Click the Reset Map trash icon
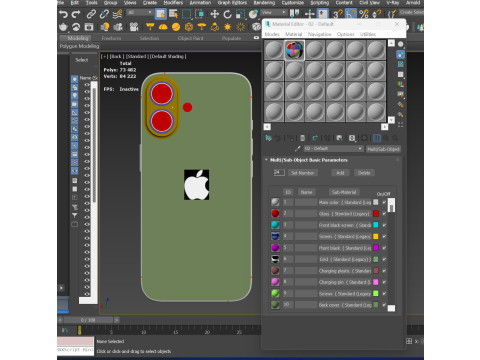Viewport: 480px width, 360px height. (302, 138)
